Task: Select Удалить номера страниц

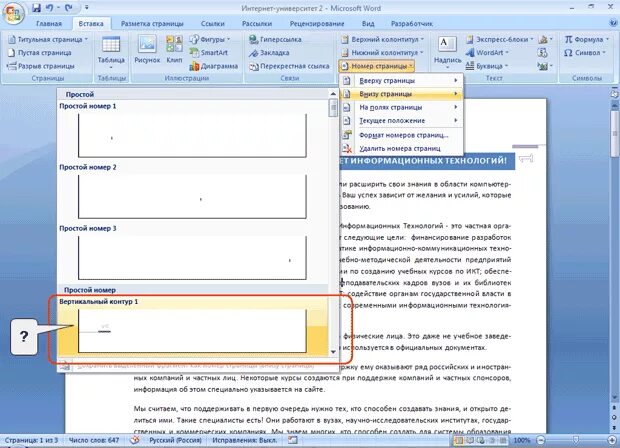Action: tap(401, 149)
